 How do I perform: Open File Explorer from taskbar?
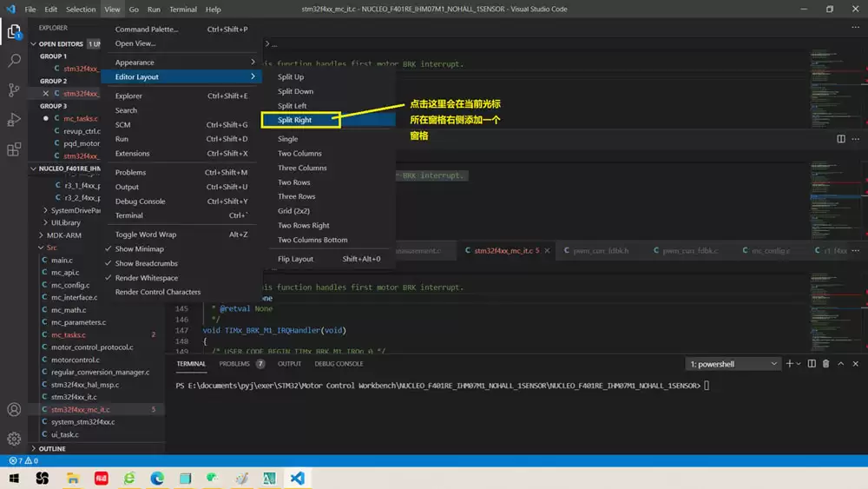coord(73,478)
